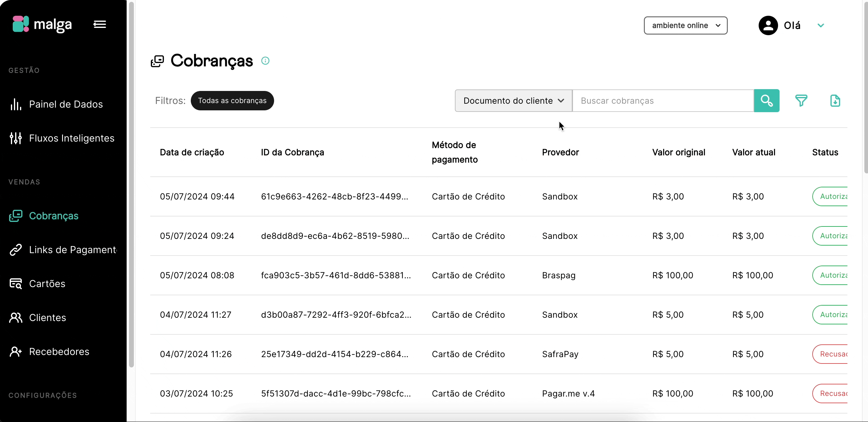Open the Recebedores section
The width and height of the screenshot is (868, 422).
coord(59,352)
